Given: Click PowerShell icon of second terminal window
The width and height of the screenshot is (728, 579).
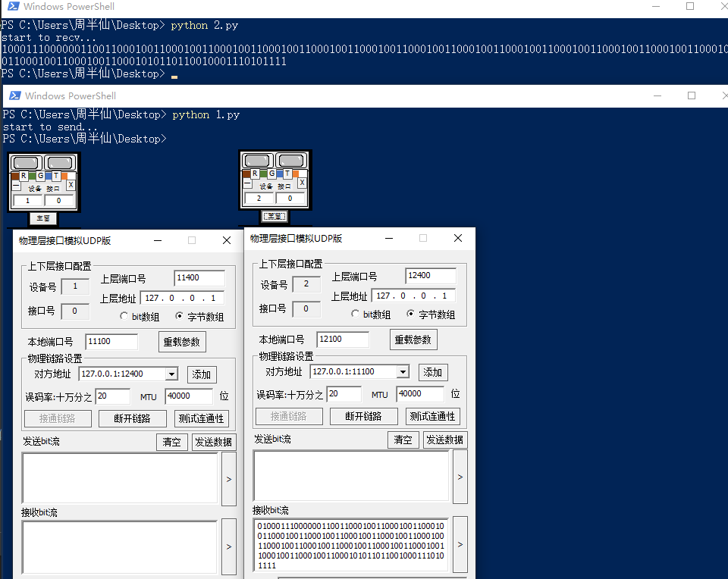Looking at the screenshot, I should point(15,95).
